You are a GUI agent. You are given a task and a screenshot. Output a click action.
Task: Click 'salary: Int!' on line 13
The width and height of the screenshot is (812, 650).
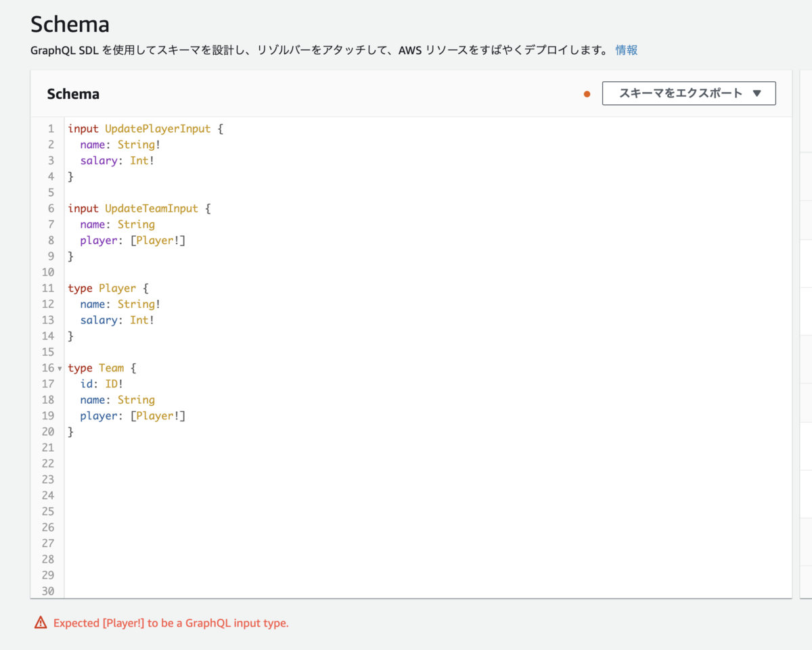pyautogui.click(x=117, y=320)
